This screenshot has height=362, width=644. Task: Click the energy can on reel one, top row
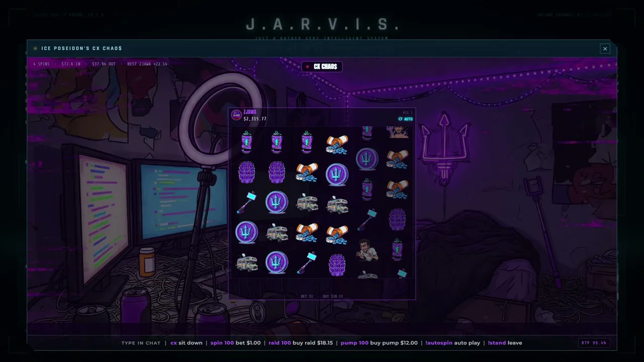click(247, 142)
